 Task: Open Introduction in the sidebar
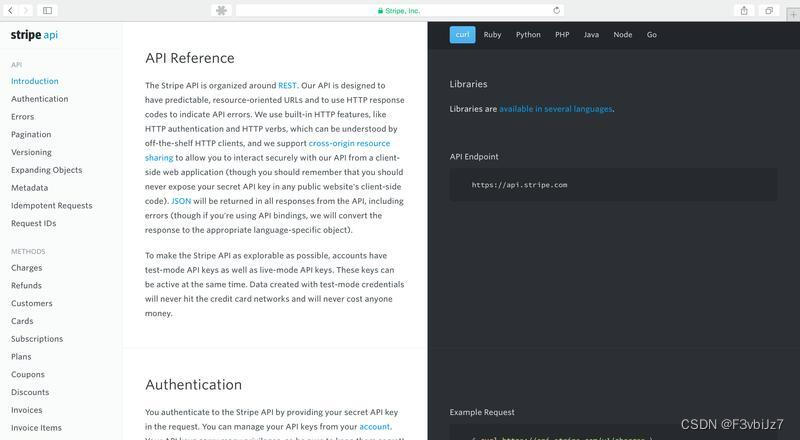35,81
